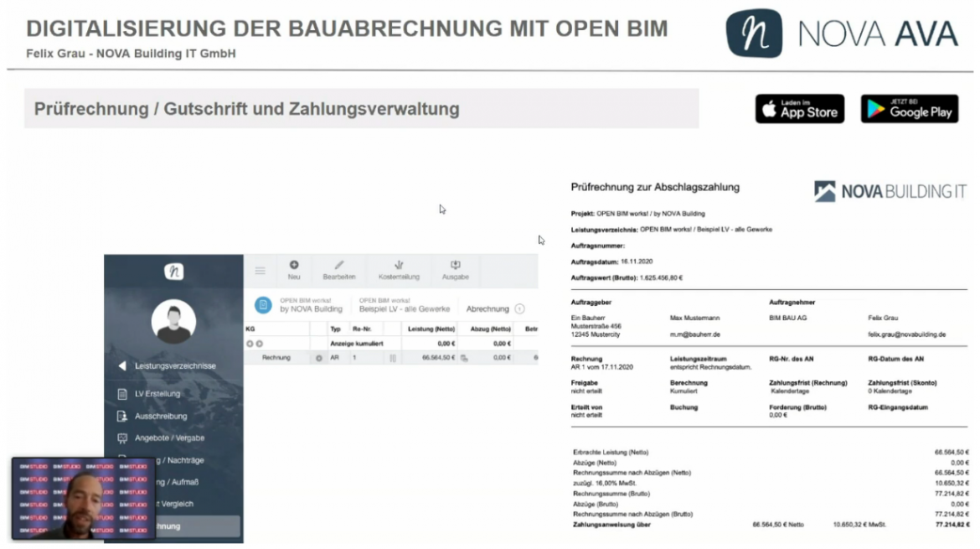This screenshot has width=980, height=549.
Task: Click the NOVA AVA logo icon
Action: click(754, 34)
